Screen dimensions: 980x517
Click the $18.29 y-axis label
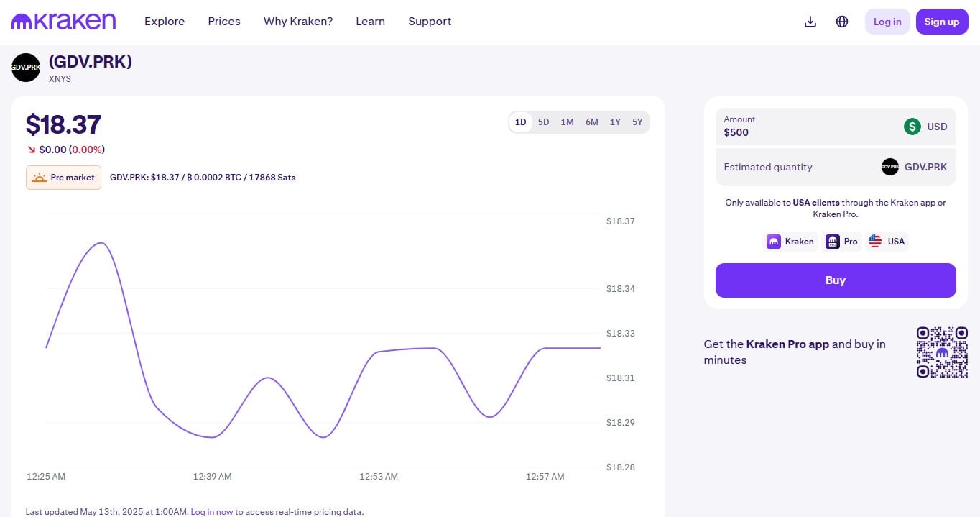tap(621, 423)
